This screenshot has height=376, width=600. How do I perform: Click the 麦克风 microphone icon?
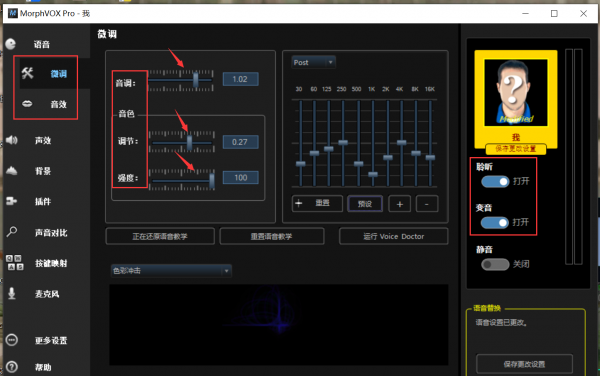pos(12,293)
